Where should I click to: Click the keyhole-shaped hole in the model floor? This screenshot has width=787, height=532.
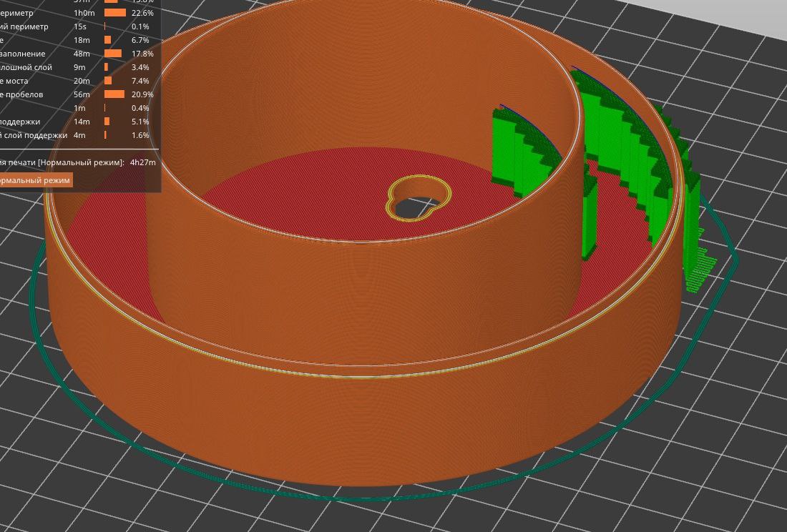pos(418,199)
